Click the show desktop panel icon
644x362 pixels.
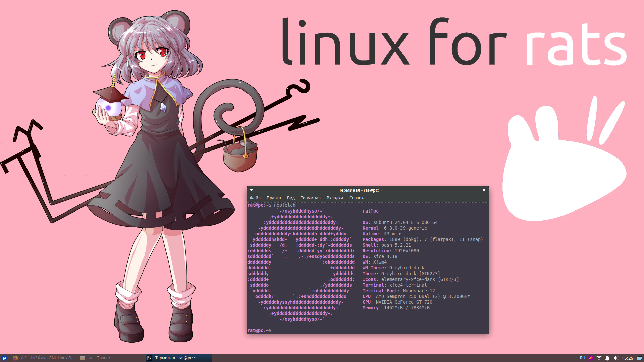[640, 358]
